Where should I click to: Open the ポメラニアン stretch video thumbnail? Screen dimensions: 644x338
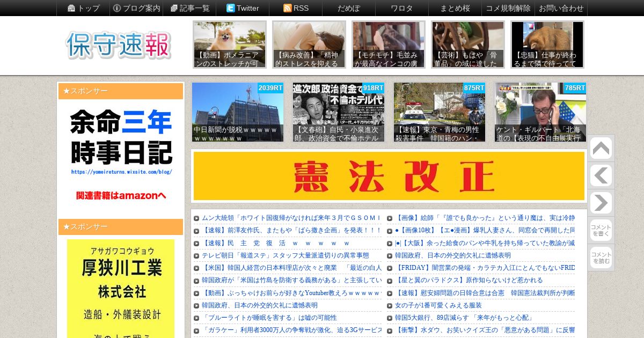tap(230, 45)
